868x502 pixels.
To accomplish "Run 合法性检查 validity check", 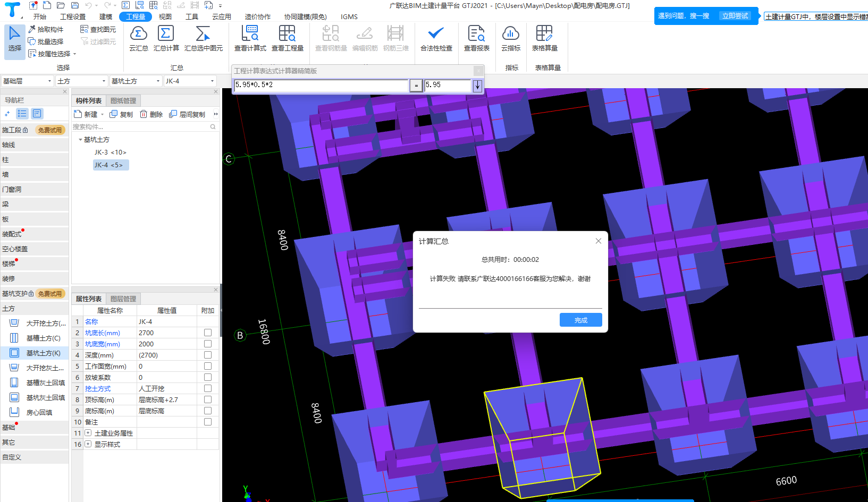I will click(436, 39).
